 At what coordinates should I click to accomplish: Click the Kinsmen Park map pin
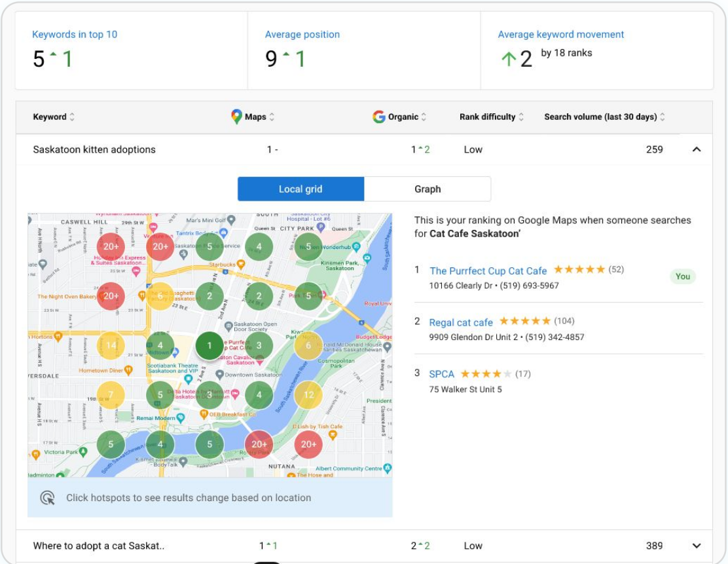click(367, 258)
